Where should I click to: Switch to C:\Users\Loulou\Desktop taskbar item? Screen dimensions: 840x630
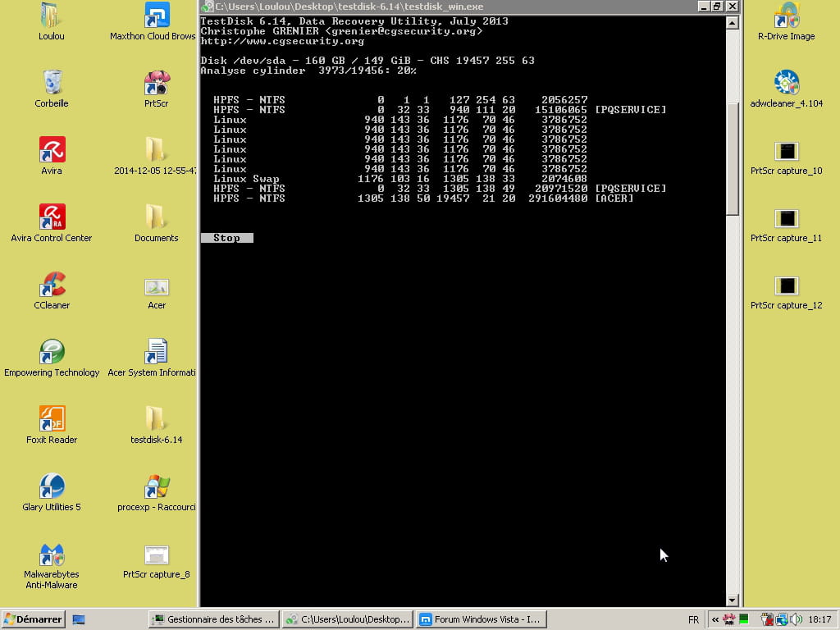coord(348,619)
